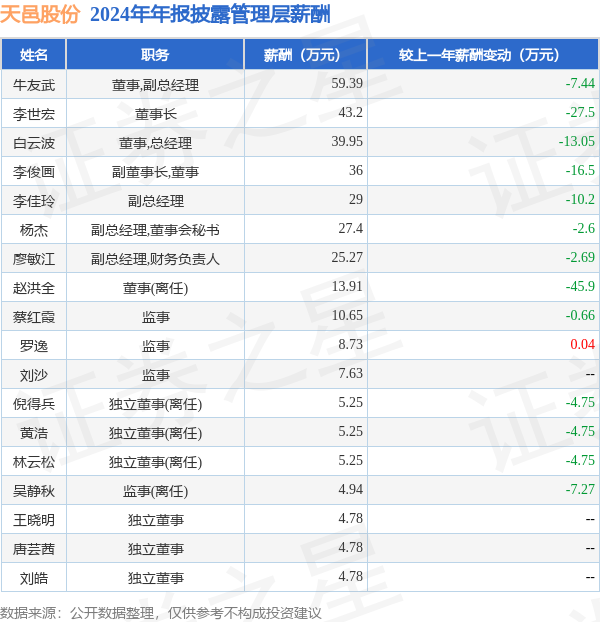
Task: Click the 董事,副总经理 position cell
Action: coord(155,84)
